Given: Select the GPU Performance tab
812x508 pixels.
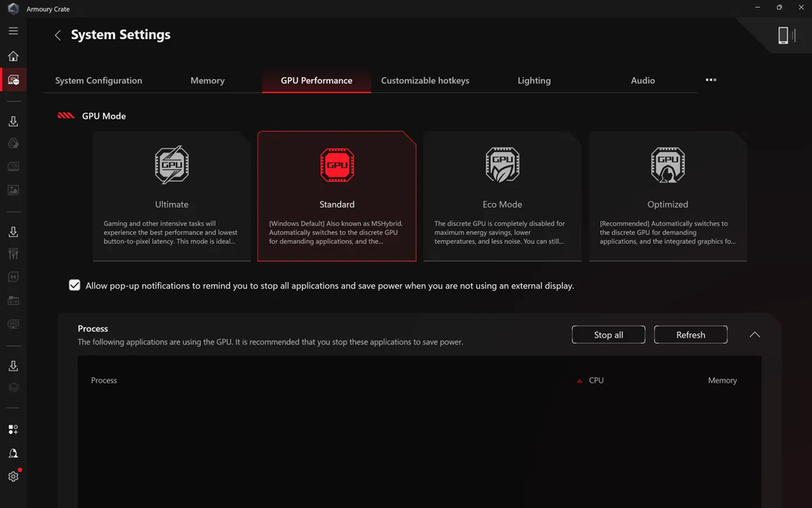Looking at the screenshot, I should (316, 80).
